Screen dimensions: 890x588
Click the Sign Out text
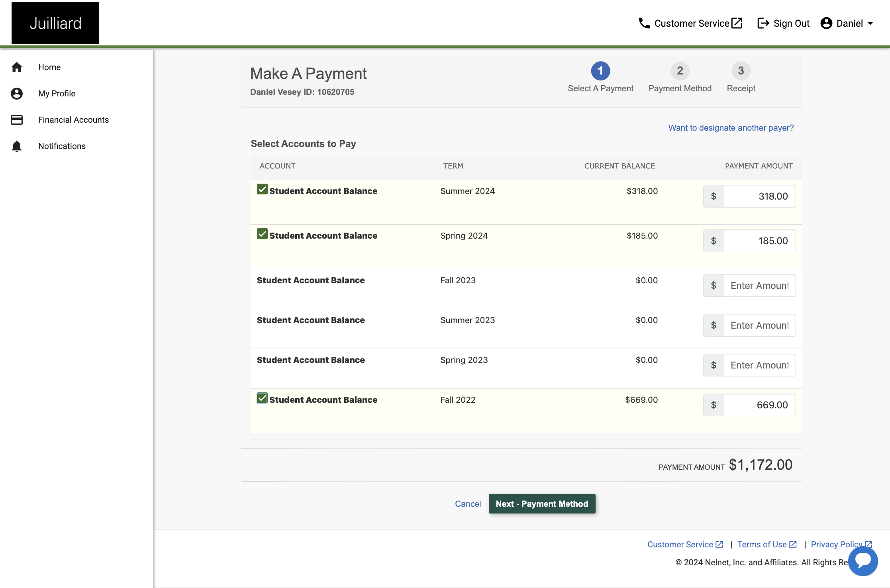(791, 24)
